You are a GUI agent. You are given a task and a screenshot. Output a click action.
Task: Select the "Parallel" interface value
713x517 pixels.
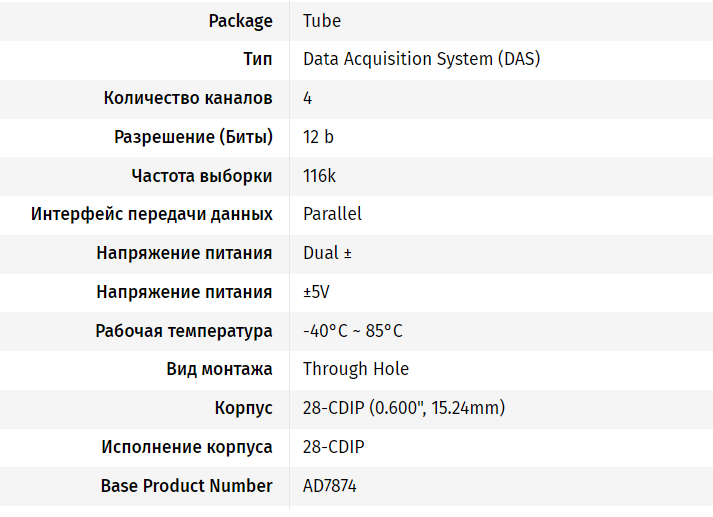(x=332, y=214)
